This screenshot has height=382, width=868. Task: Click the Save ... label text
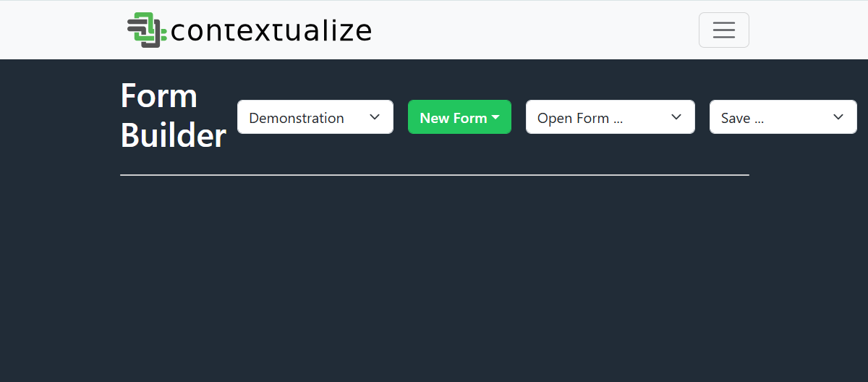(x=743, y=118)
